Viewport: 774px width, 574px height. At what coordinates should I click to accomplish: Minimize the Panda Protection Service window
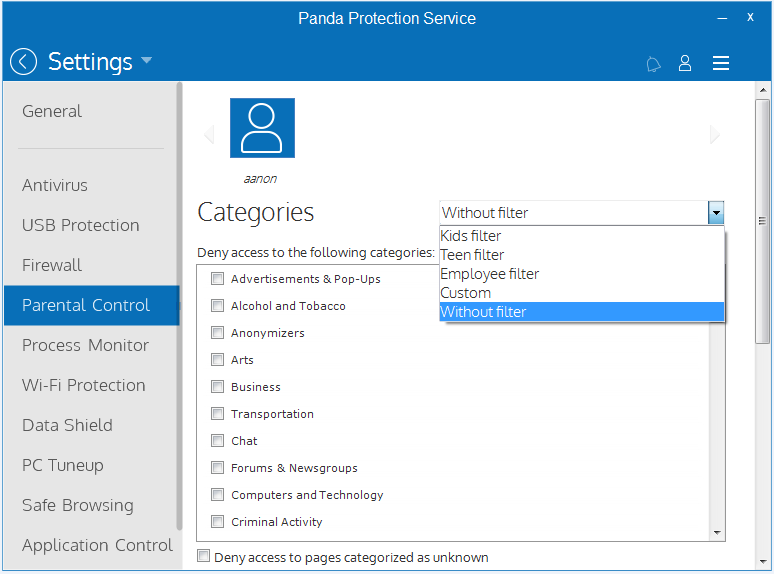coord(722,18)
